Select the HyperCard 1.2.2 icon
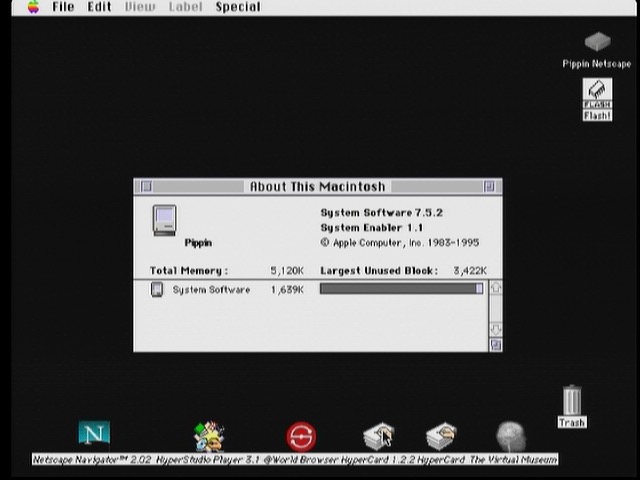Screen dimensions: 640x480 (x=379, y=436)
